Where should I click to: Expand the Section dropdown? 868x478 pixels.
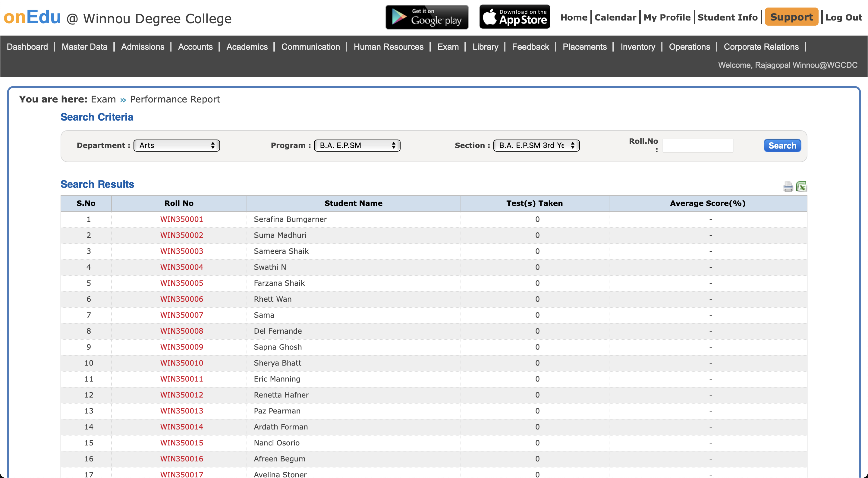point(536,146)
